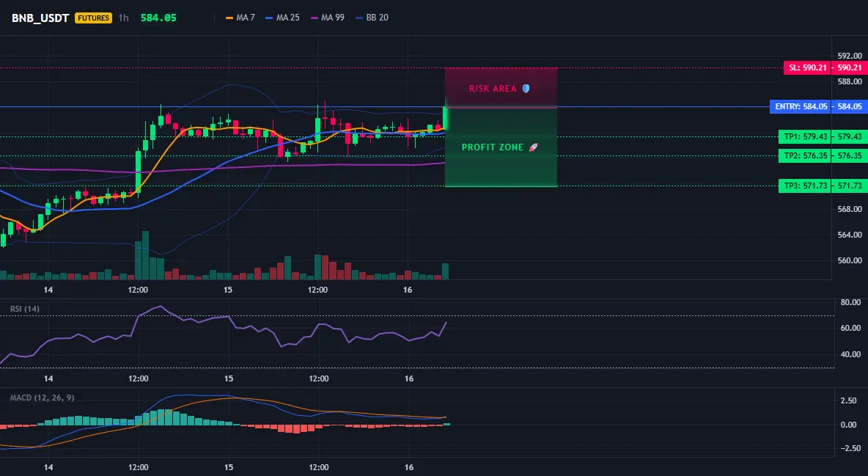Select the yellow FUTURES badge
The width and height of the screenshot is (868, 476).
click(x=93, y=18)
